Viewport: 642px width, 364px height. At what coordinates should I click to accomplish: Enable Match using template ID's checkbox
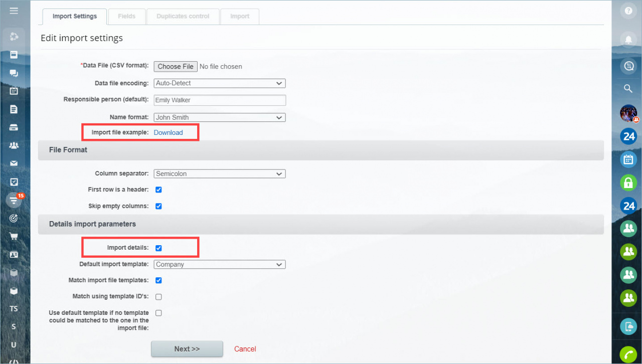[x=158, y=296]
